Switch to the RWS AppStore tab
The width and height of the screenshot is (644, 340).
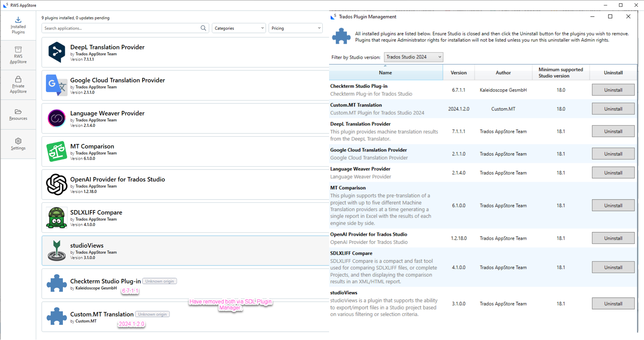pos(18,55)
